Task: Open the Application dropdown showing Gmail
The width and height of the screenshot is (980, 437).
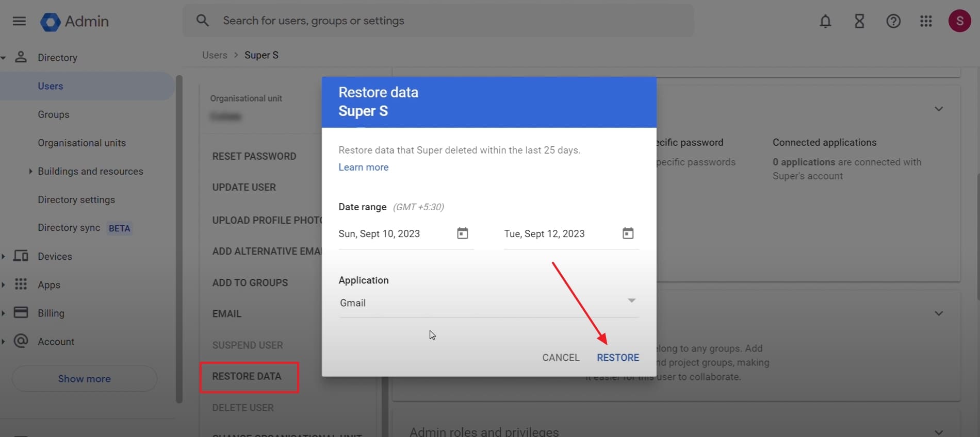Action: [488, 302]
